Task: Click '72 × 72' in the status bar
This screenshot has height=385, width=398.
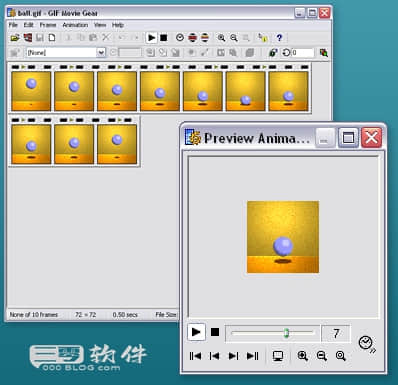Action: (x=85, y=314)
